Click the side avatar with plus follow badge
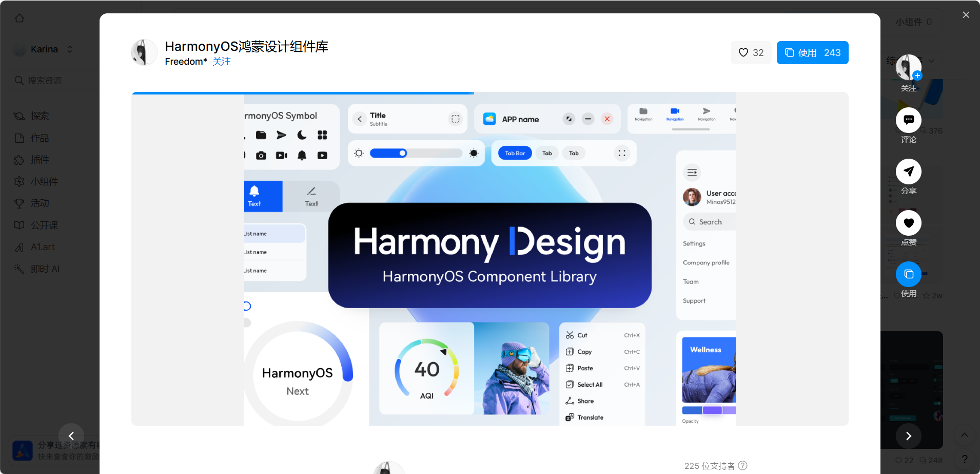The height and width of the screenshot is (474, 980). coord(908,68)
